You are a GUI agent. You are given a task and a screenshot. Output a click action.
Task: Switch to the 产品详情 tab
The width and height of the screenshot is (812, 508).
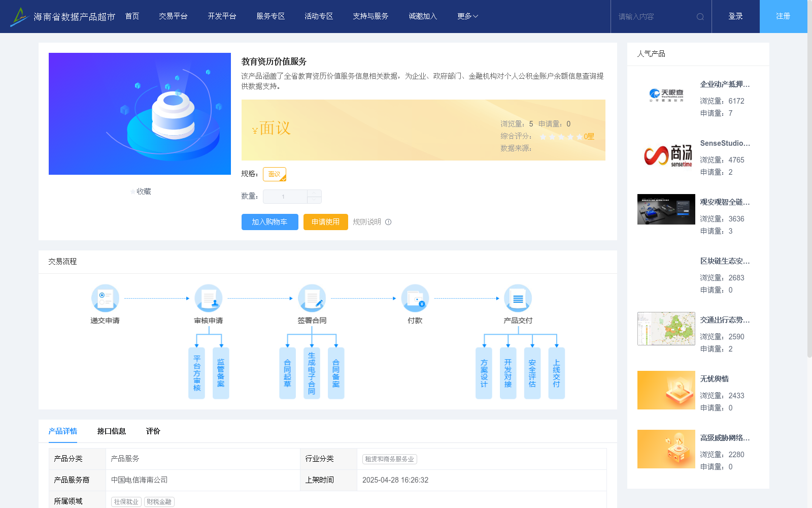pos(63,431)
